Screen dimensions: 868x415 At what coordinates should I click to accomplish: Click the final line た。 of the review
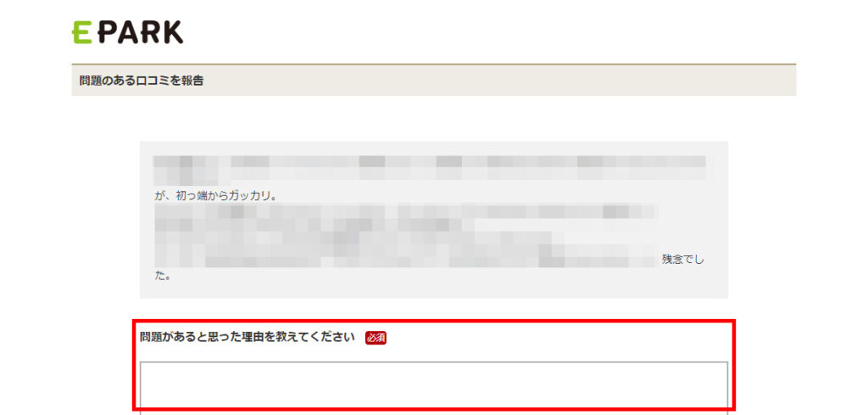click(162, 275)
